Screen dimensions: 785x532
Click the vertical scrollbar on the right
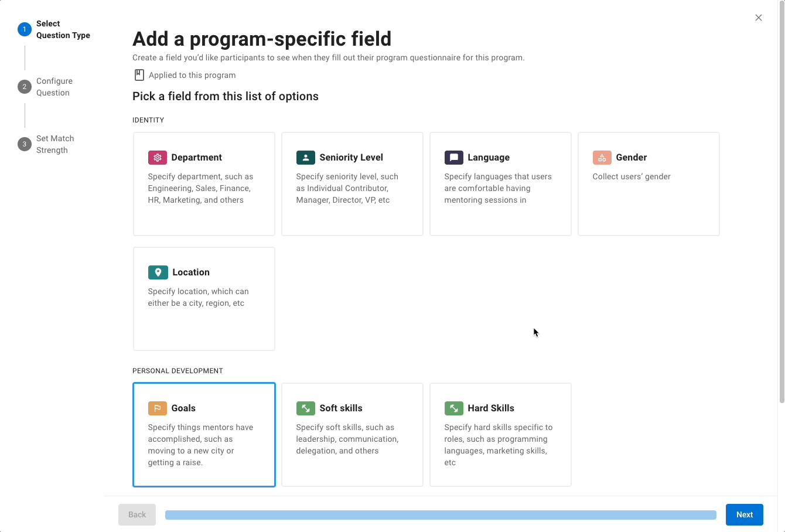point(781,203)
